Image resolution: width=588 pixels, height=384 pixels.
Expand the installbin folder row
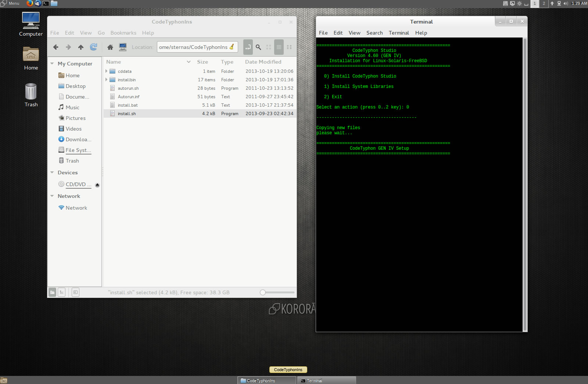click(x=107, y=79)
